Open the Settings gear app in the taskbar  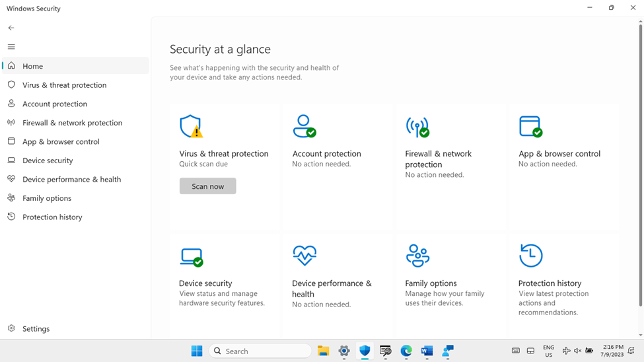pyautogui.click(x=343, y=351)
